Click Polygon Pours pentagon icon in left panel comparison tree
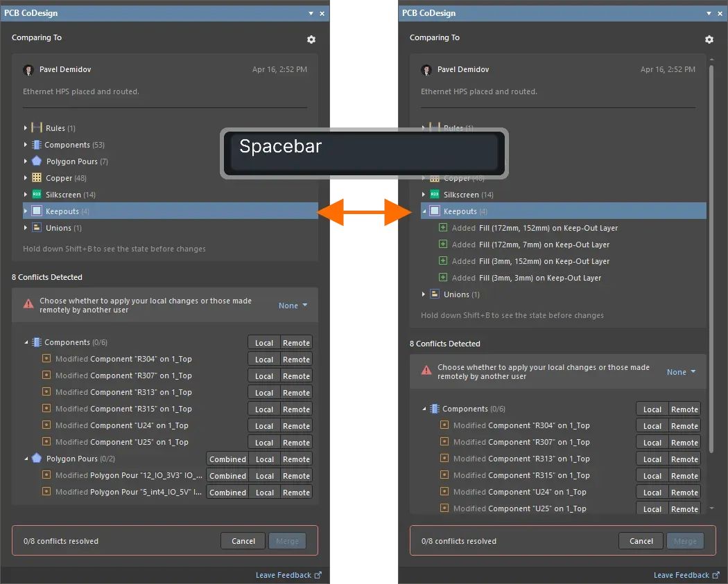Viewport: 728px width, 584px height. click(37, 161)
